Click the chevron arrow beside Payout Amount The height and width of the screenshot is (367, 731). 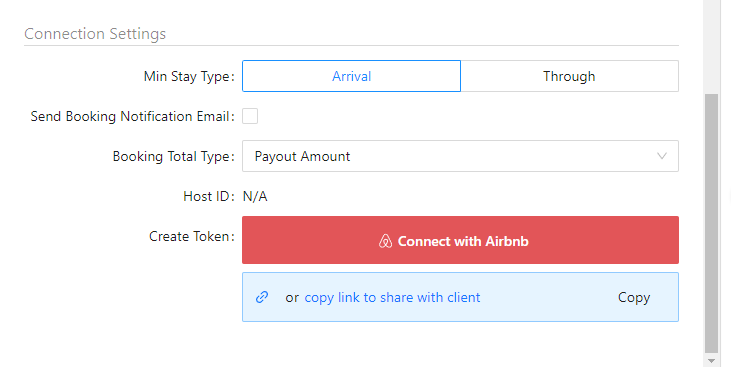662,156
